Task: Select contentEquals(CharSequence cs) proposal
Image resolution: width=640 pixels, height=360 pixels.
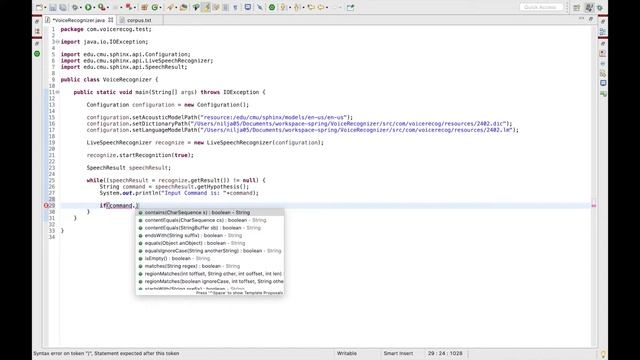Action: (x=210, y=220)
